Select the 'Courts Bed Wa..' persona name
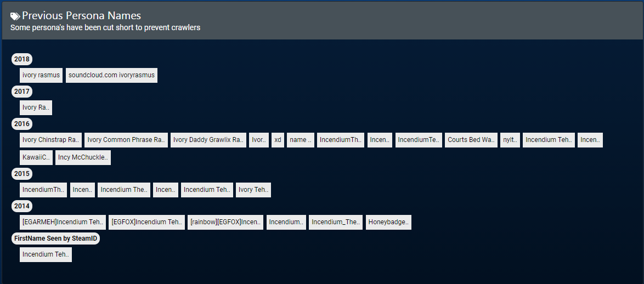Screen dimensions: 644x284 (x=471, y=140)
